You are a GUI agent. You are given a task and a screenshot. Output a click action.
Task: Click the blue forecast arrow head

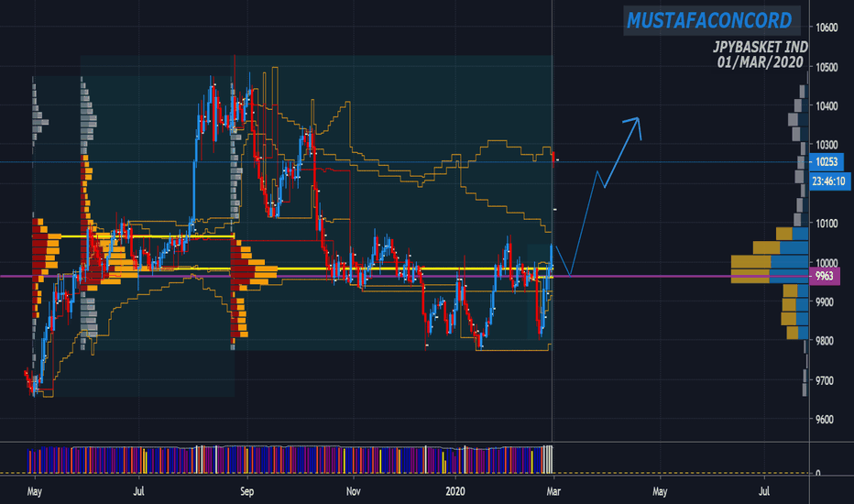(x=633, y=126)
